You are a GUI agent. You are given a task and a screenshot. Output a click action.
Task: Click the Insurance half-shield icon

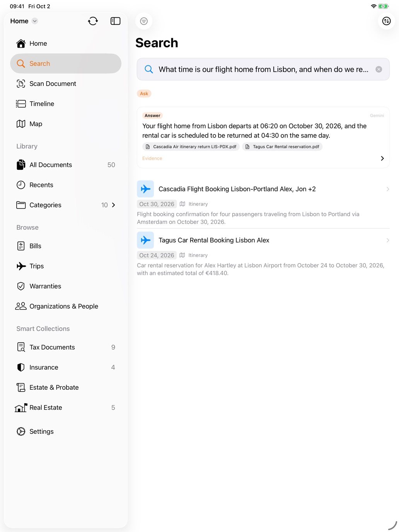click(21, 367)
